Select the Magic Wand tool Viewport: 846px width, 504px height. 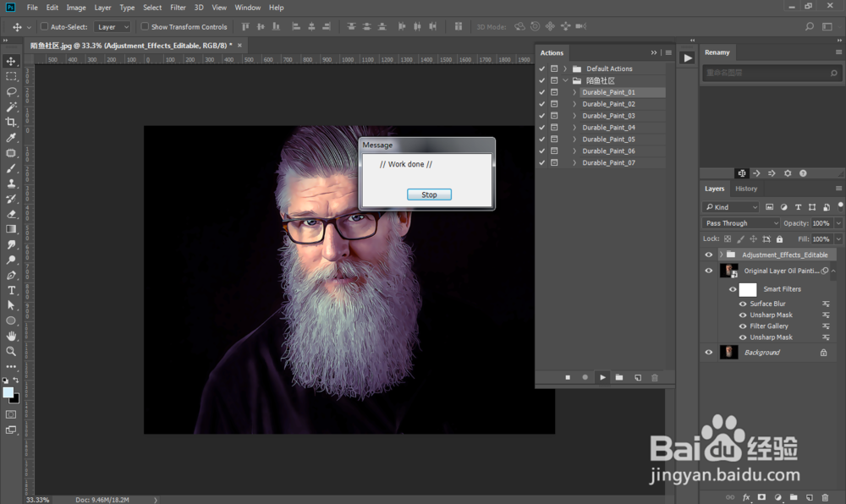coord(11,107)
